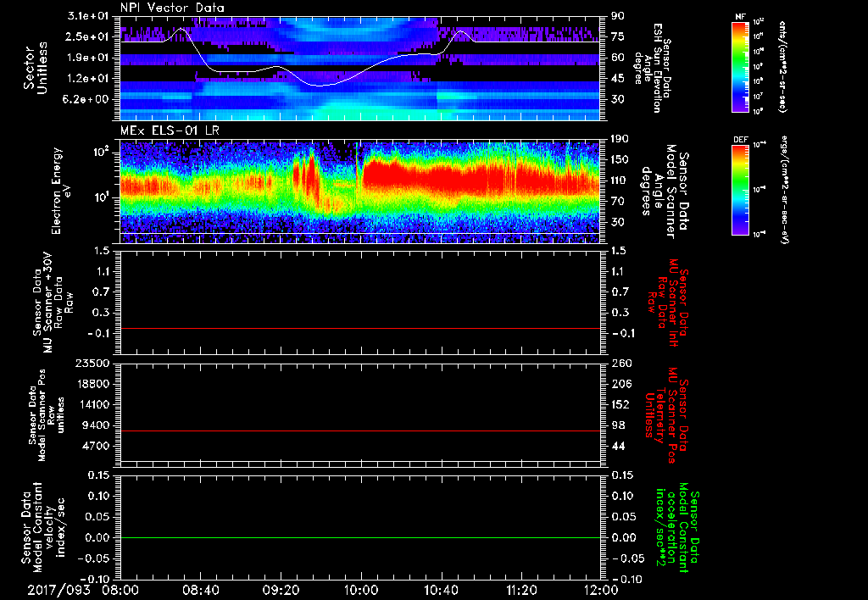Click the 'MU Scanner +30V Raw Data' axis label
This screenshot has height=600, width=868.
coord(53,303)
